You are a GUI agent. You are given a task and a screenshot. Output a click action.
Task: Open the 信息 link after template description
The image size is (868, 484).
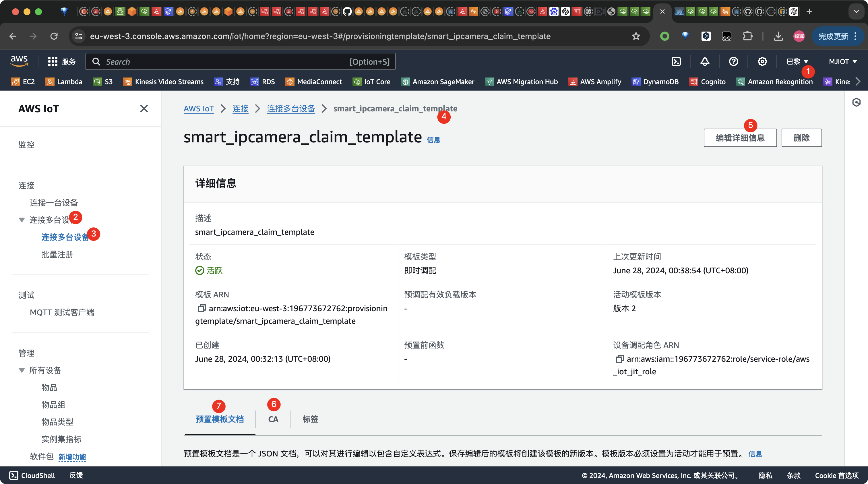point(755,454)
